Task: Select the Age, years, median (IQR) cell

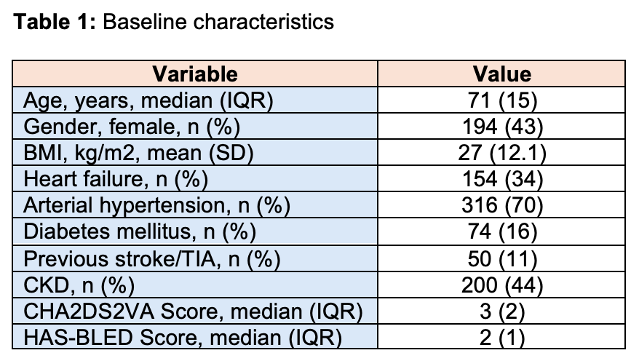Action: click(195, 100)
